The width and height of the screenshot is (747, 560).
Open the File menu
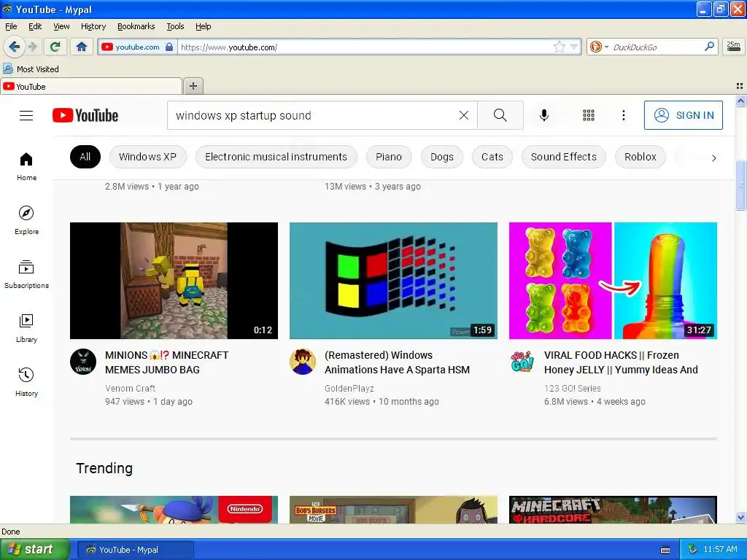click(x=11, y=26)
